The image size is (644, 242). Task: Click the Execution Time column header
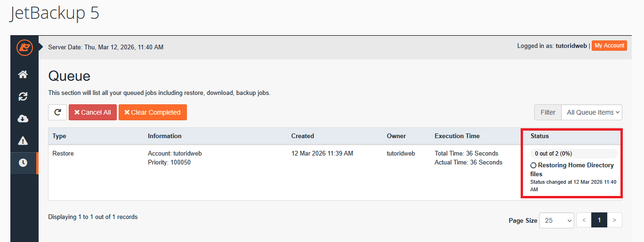tap(457, 136)
